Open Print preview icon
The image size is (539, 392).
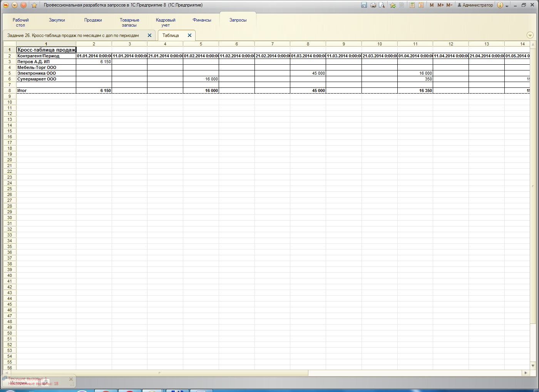click(382, 5)
